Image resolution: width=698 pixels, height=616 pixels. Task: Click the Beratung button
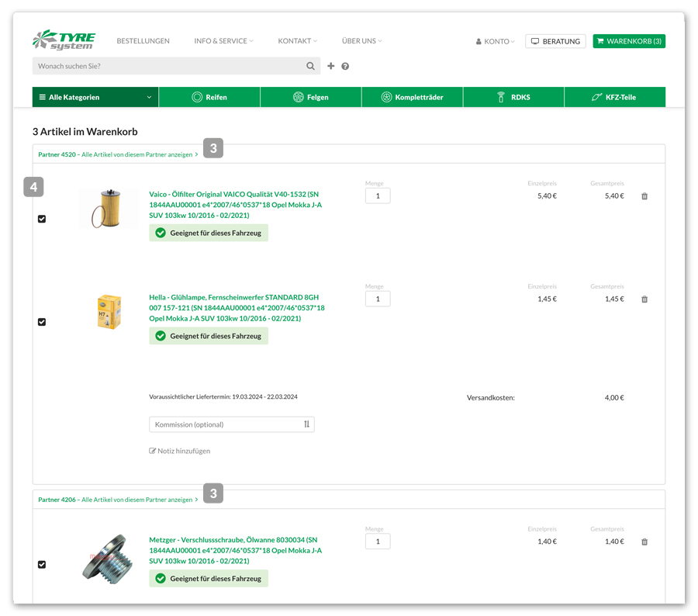click(x=555, y=41)
